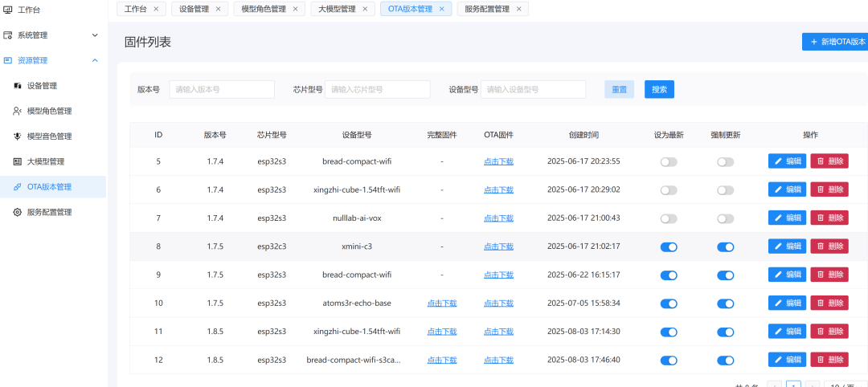Click the 设备管理 sidebar icon
The height and width of the screenshot is (387, 868).
18,86
